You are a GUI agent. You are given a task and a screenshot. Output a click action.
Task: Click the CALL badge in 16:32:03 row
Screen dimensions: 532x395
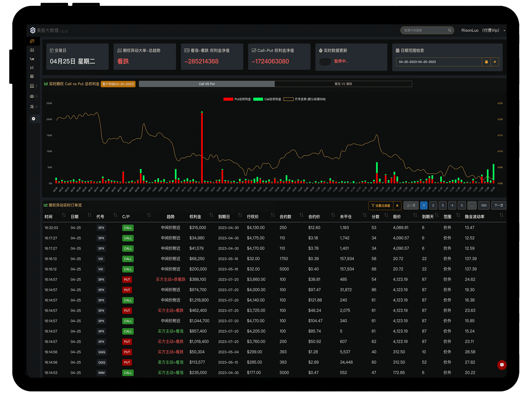click(128, 228)
